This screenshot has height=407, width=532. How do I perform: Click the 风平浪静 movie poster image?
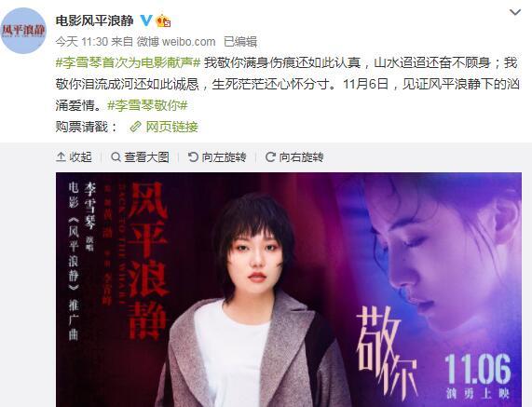(x=289, y=290)
